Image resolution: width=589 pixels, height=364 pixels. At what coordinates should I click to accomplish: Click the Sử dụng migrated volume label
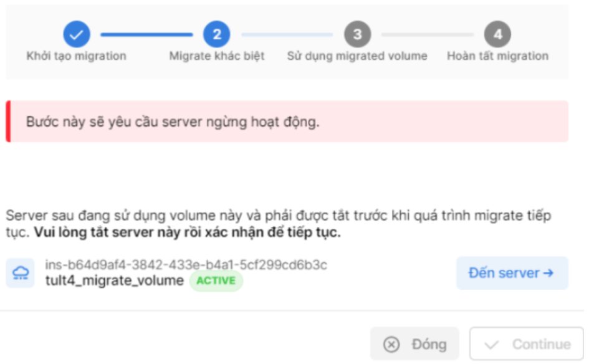pos(357,56)
